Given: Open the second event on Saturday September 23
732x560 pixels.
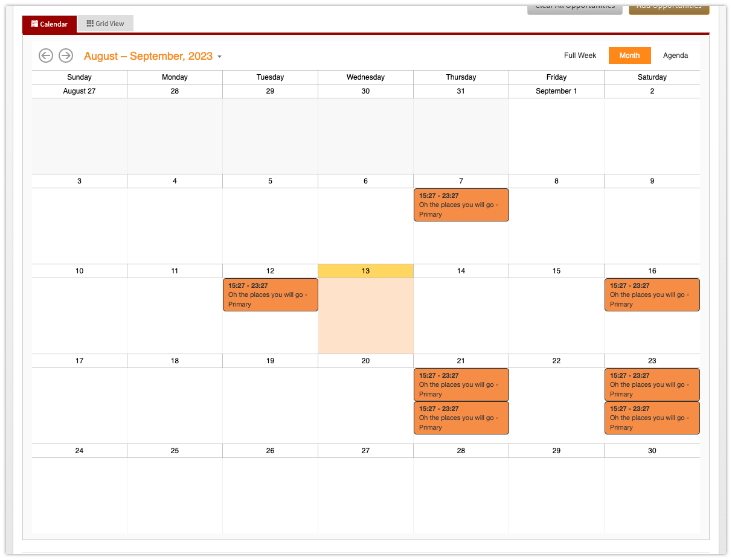Looking at the screenshot, I should [x=652, y=418].
